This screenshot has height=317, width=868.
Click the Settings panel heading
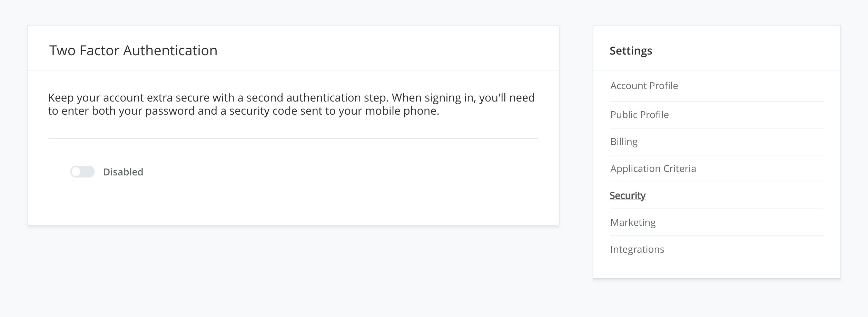click(x=631, y=51)
